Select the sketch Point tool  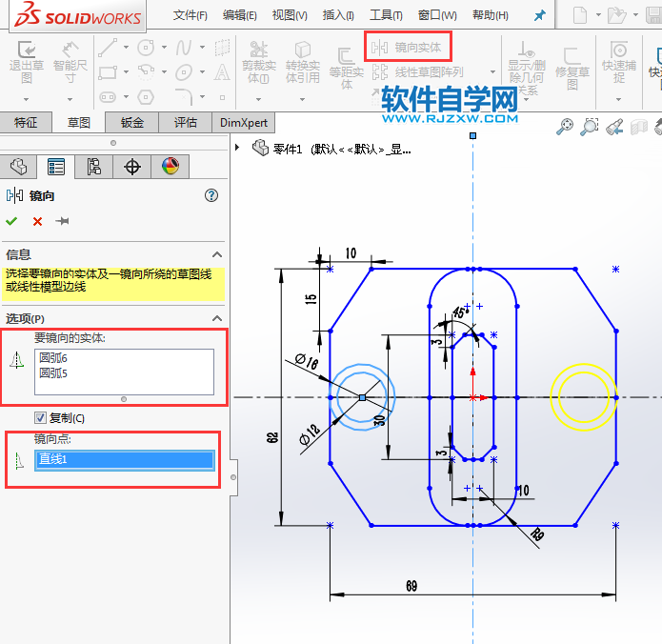point(222,97)
